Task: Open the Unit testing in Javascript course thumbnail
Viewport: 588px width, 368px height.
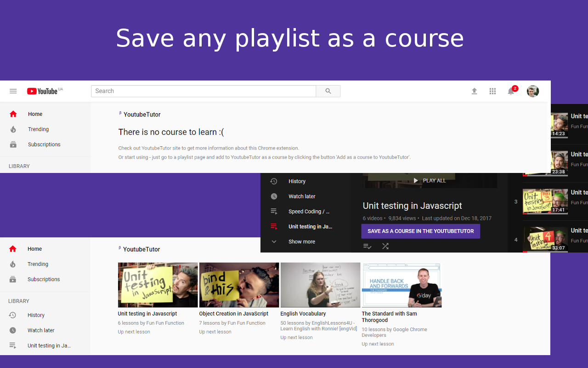Action: point(158,285)
